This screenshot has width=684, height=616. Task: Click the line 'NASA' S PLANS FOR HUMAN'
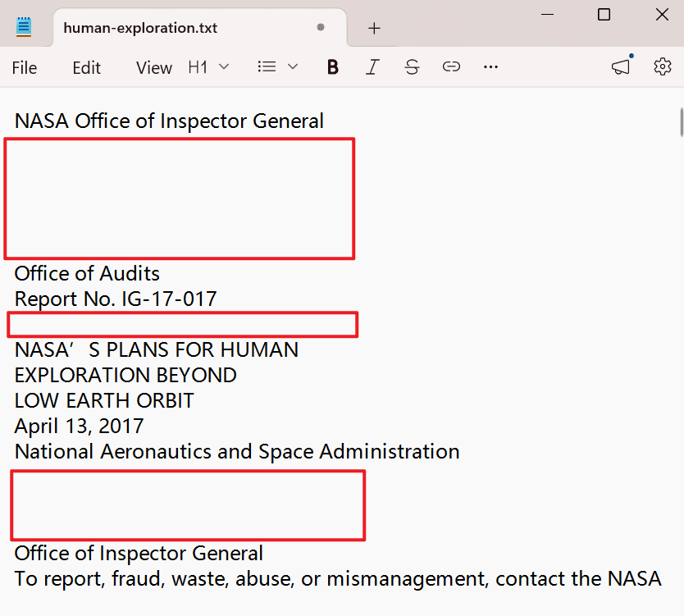(156, 350)
